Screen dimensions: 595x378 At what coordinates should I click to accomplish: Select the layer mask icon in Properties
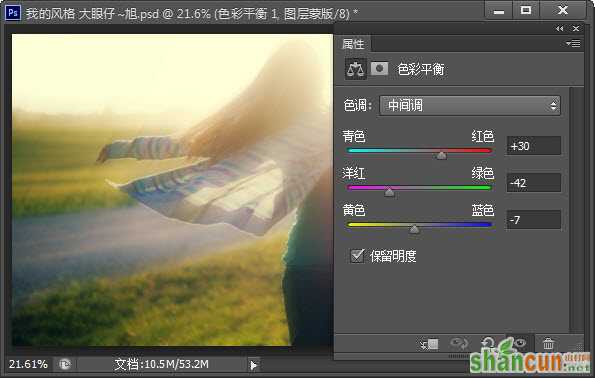click(x=379, y=69)
